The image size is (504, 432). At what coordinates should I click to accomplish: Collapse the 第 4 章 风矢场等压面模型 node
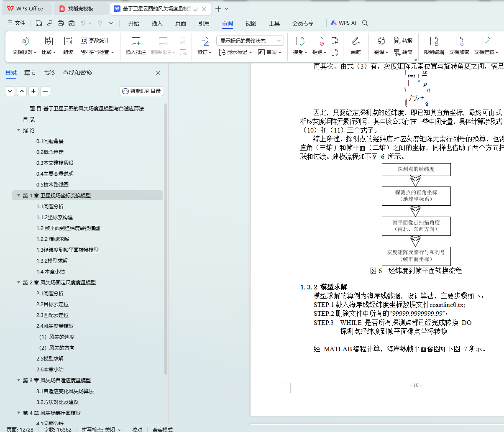(x=18, y=413)
